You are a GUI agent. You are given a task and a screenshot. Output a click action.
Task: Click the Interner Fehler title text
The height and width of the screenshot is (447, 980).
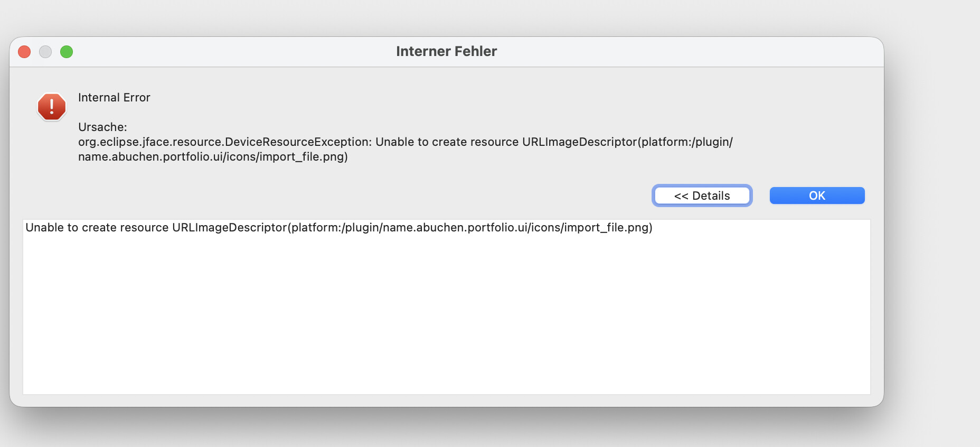point(446,51)
